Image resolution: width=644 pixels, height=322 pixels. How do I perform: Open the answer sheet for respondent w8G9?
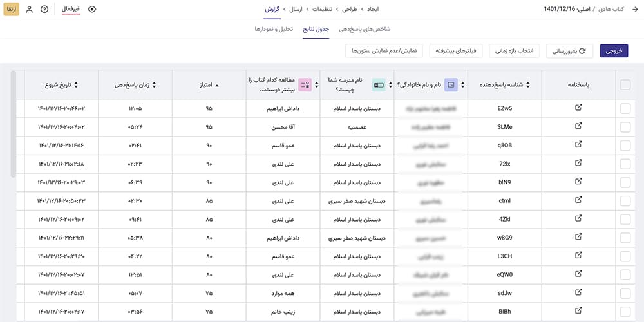[578, 238]
